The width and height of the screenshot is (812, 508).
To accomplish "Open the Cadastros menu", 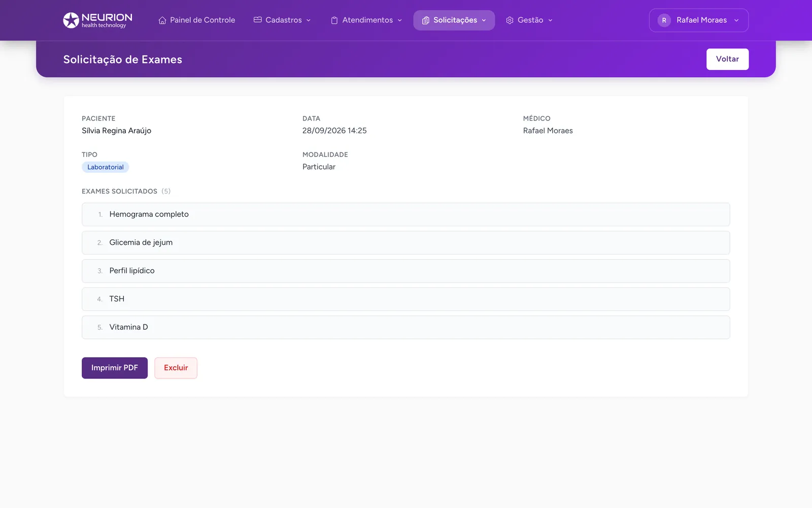I will [x=283, y=20].
